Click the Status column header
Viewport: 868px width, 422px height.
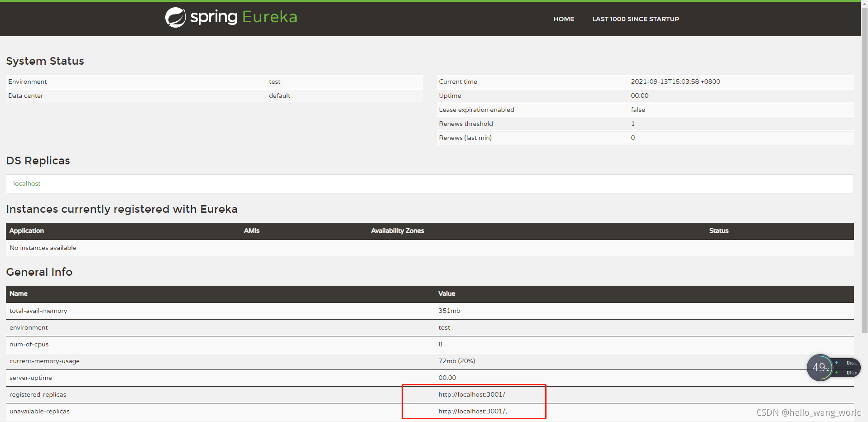point(719,230)
